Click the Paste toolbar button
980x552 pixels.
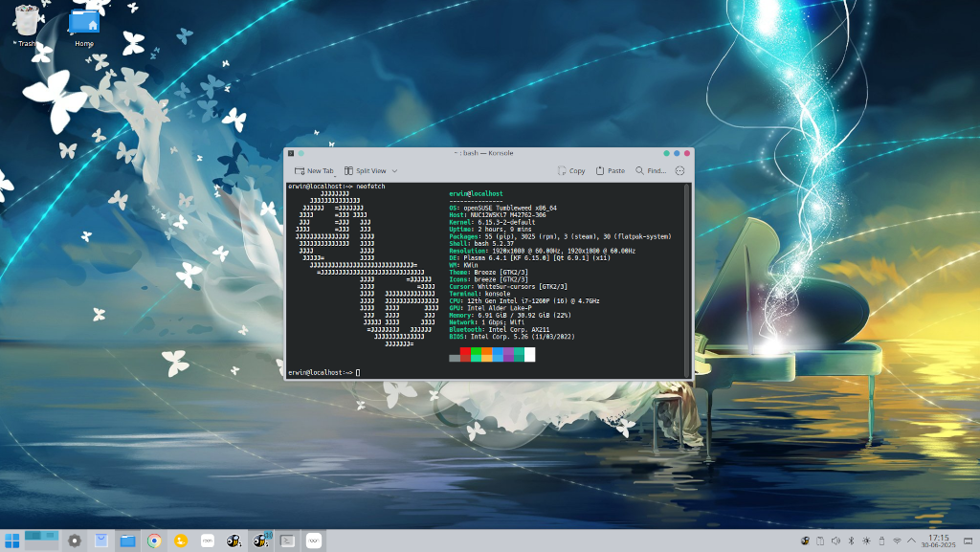tap(610, 170)
